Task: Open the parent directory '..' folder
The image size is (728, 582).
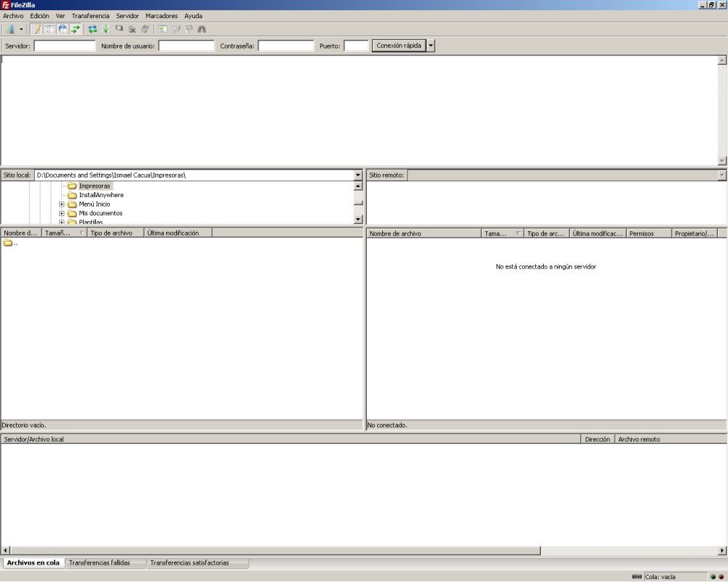Action: (10, 243)
